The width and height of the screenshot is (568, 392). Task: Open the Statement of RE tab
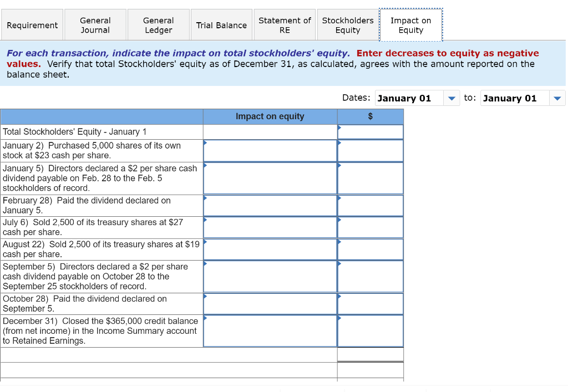[285, 25]
